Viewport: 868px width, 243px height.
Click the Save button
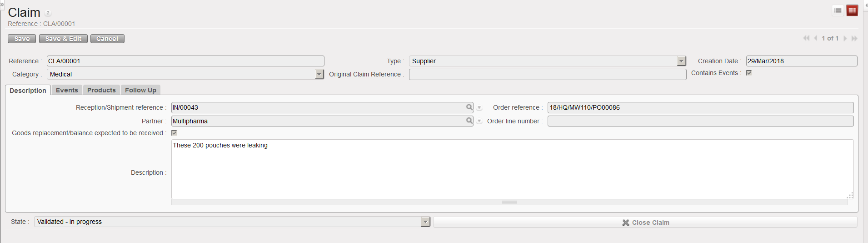[22, 39]
